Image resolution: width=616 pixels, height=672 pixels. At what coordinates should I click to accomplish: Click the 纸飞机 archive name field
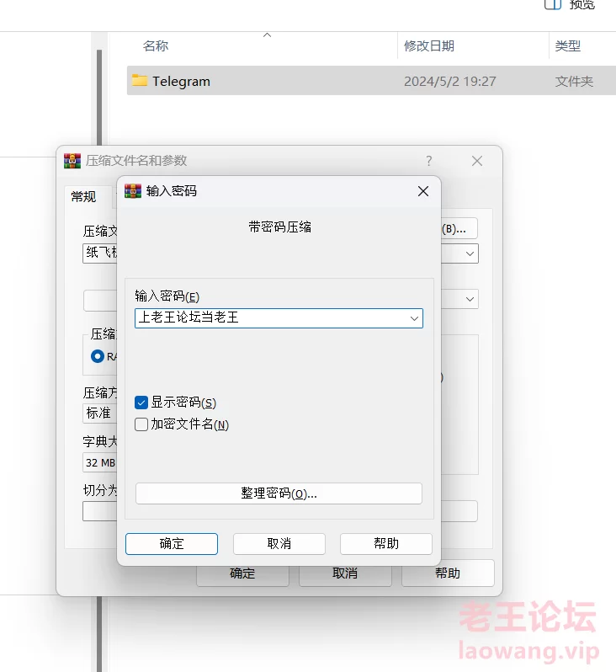[100, 253]
